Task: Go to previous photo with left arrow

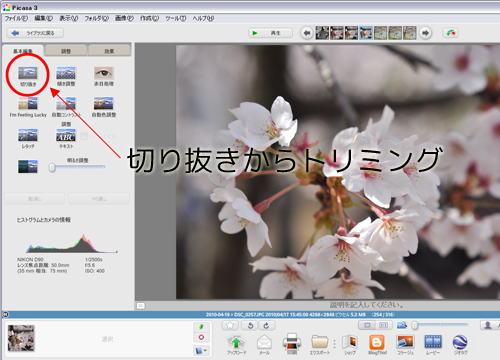Action: [x=307, y=33]
